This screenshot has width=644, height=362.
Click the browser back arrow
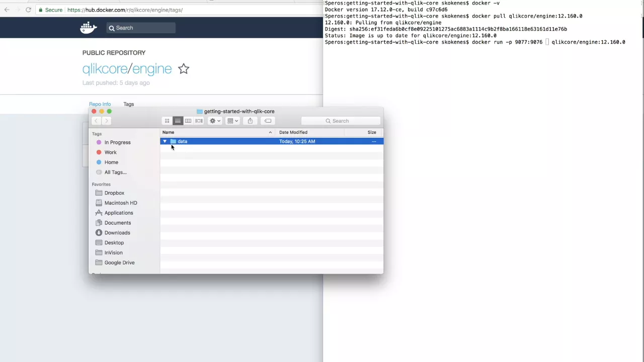[x=7, y=10]
